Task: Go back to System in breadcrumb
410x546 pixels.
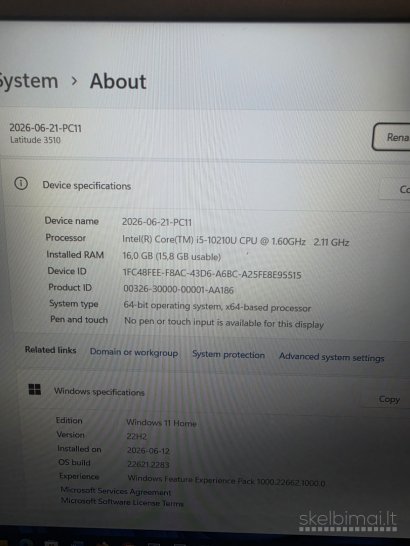Action: coord(29,81)
